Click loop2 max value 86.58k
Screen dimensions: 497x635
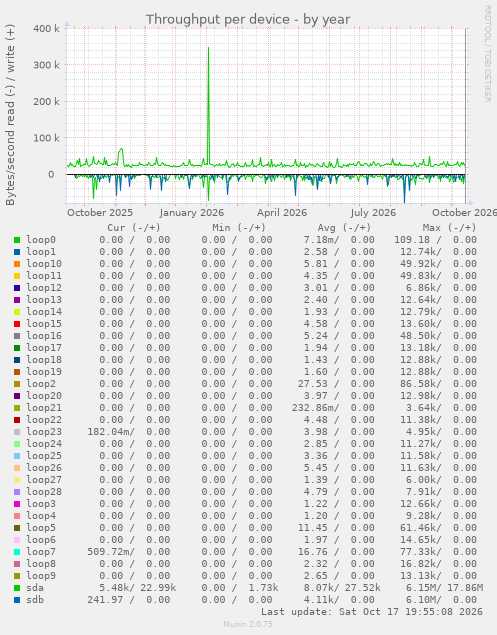click(421, 384)
